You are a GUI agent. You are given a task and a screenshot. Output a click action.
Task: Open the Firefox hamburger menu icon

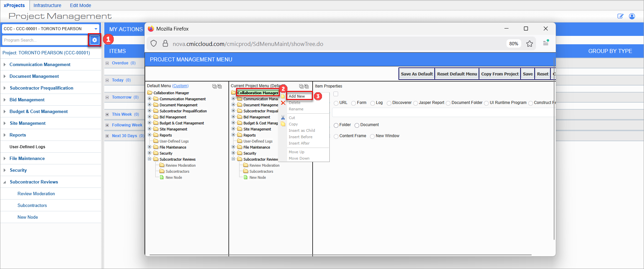(546, 43)
